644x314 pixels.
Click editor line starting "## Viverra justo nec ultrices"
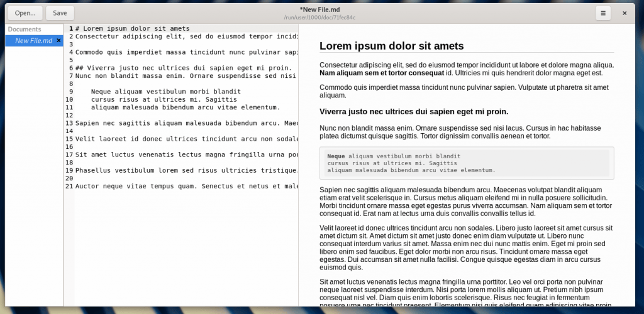point(183,68)
